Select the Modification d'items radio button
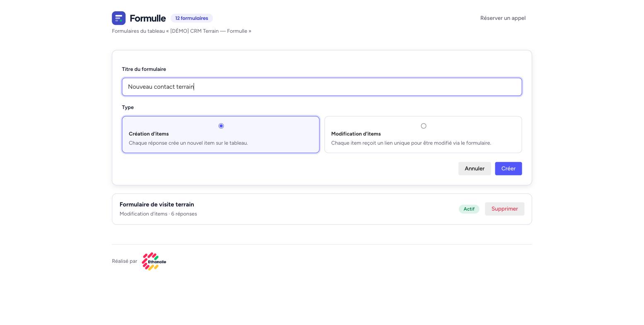 click(423, 126)
